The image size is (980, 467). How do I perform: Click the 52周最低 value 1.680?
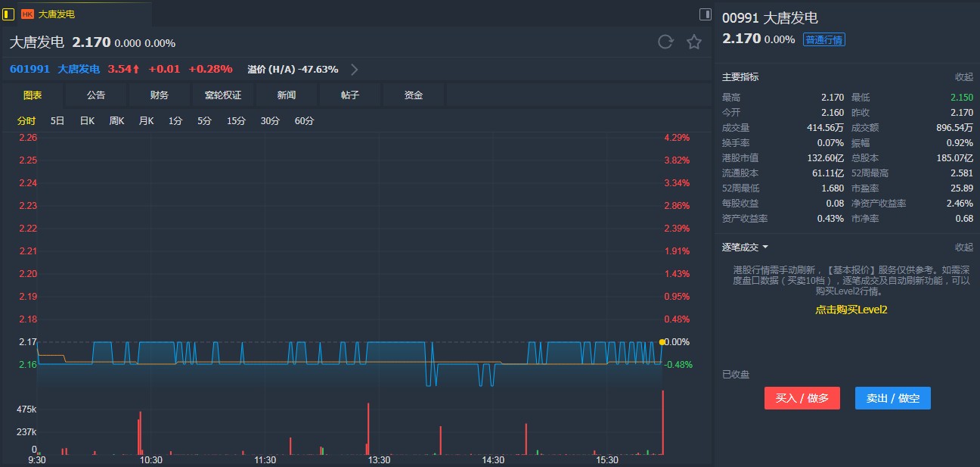click(x=832, y=188)
